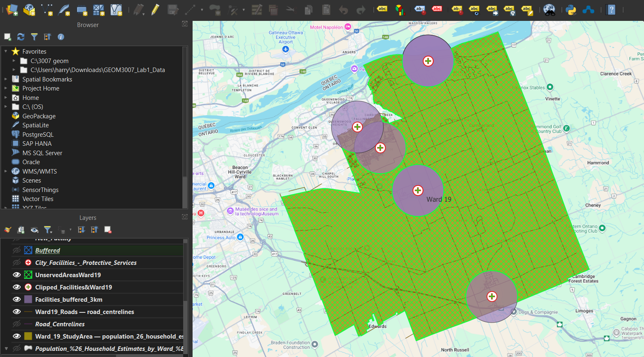
Task: Select the City_Facilities_-_Protective_Services layer
Action: pyautogui.click(x=86, y=263)
